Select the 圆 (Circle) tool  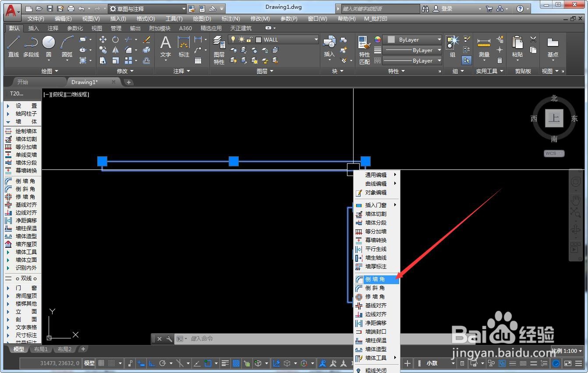[x=49, y=47]
